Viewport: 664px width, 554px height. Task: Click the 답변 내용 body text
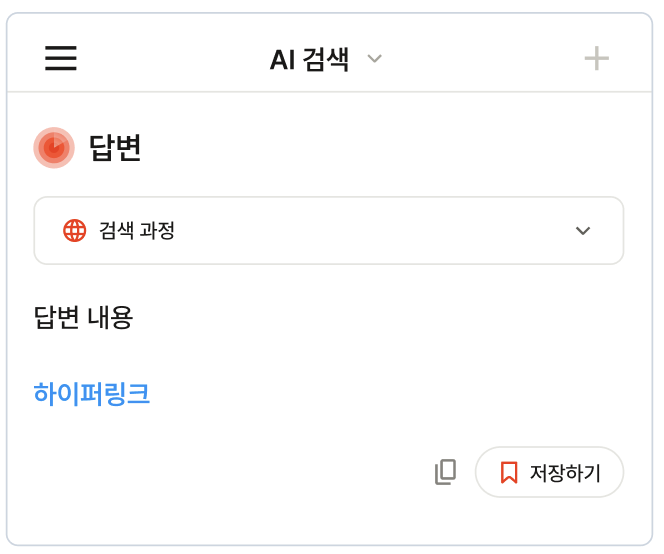pyautogui.click(x=83, y=317)
